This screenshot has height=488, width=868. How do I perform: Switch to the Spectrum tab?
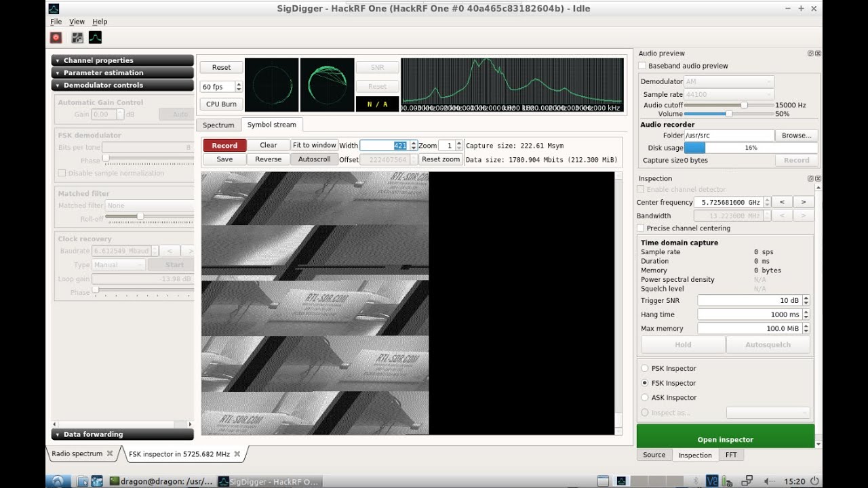pos(218,125)
